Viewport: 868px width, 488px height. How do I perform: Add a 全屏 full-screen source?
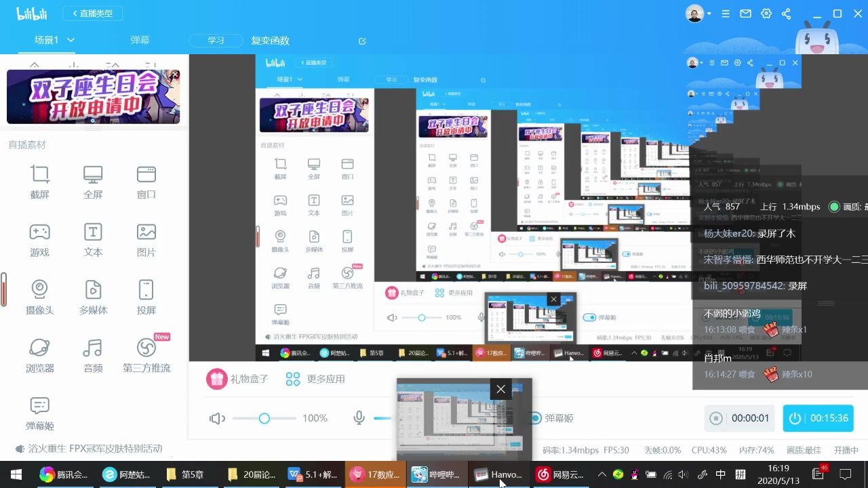click(93, 182)
